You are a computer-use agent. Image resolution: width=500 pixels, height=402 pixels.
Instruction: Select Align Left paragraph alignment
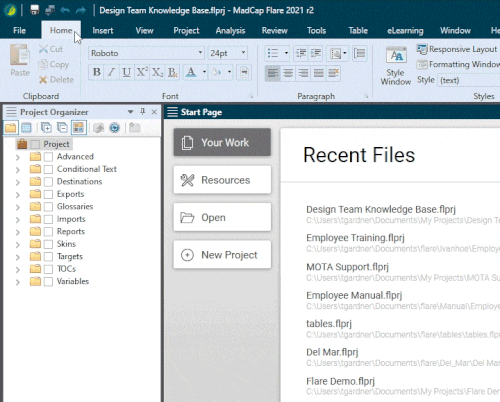(273, 73)
